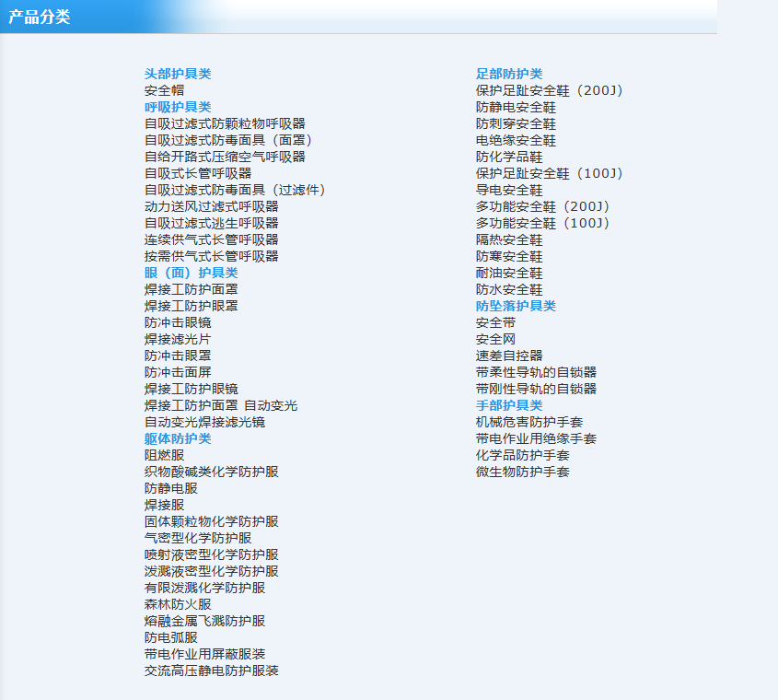778x700 pixels.
Task: Select 自吸过滤式防颗粒物呼吸器 link
Action: (225, 123)
